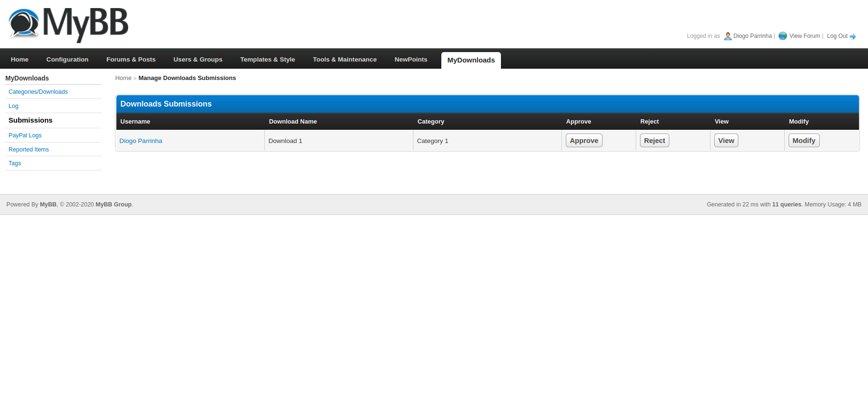Screen dimensions: 868x410
Task: Switch to the Users & Groups tab
Action: click(x=198, y=60)
